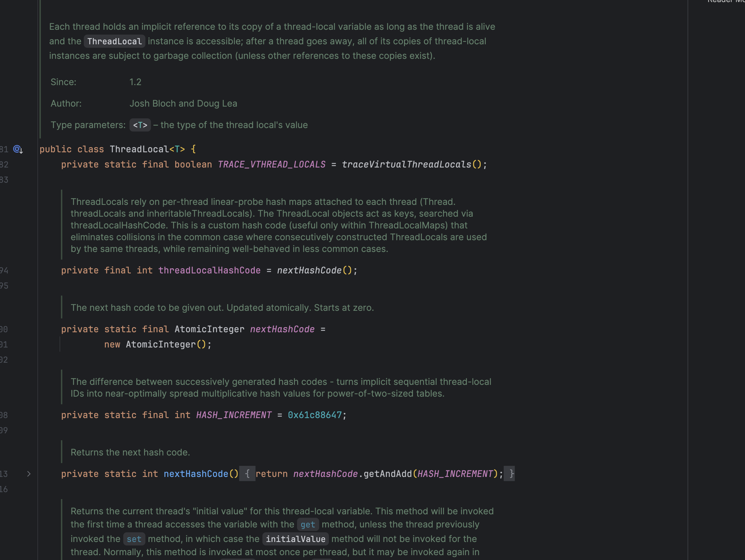745x560 pixels.
Task: Click the Reader Mode label at top right
Action: pos(726,1)
